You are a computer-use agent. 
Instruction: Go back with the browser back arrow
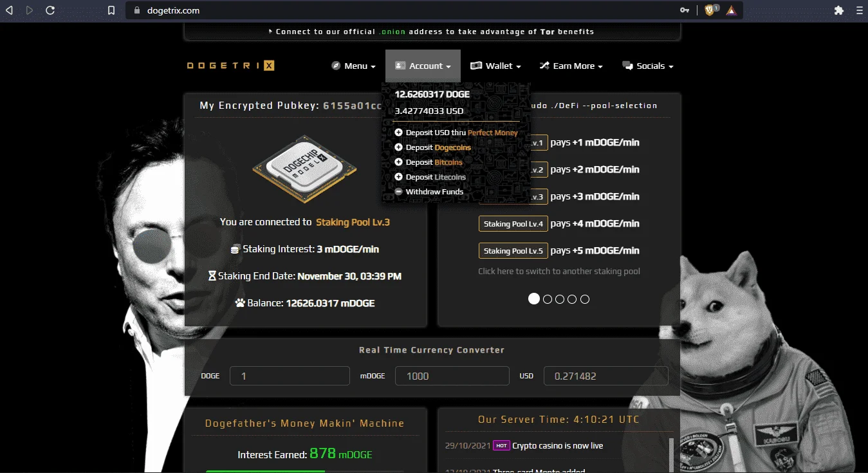coord(10,10)
